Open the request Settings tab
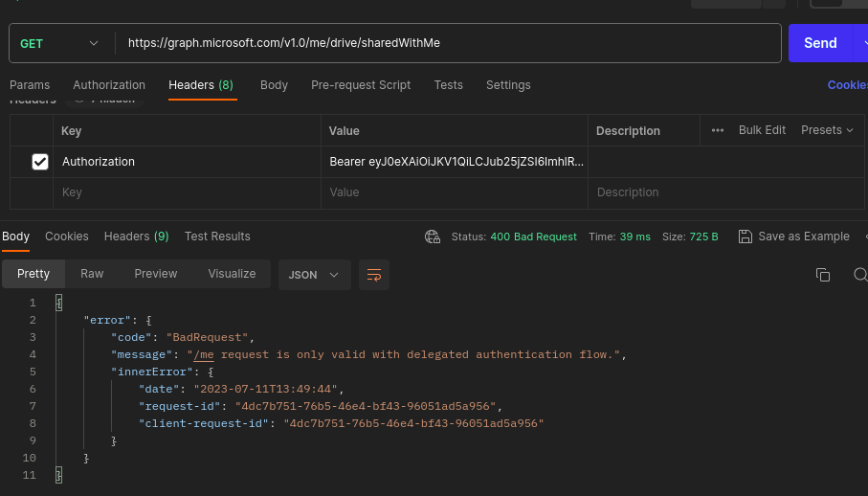Viewport: 868px width, 496px height. [508, 85]
